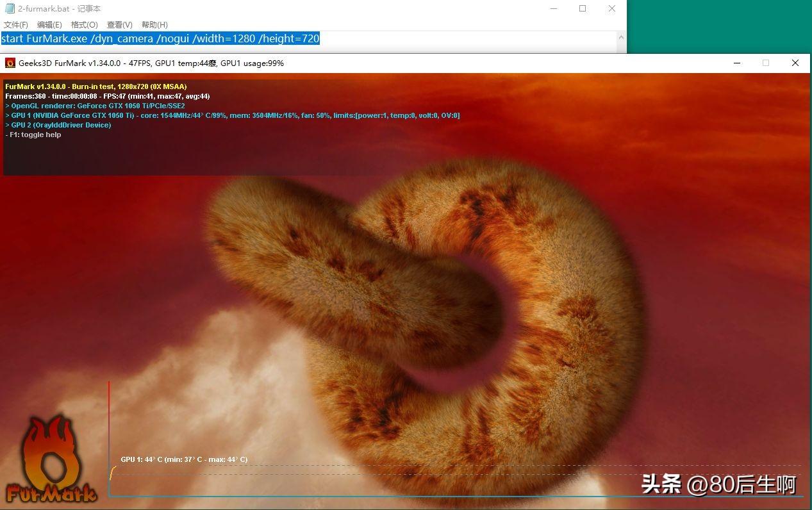Click the selected start FurMark.exe command text

pos(160,38)
